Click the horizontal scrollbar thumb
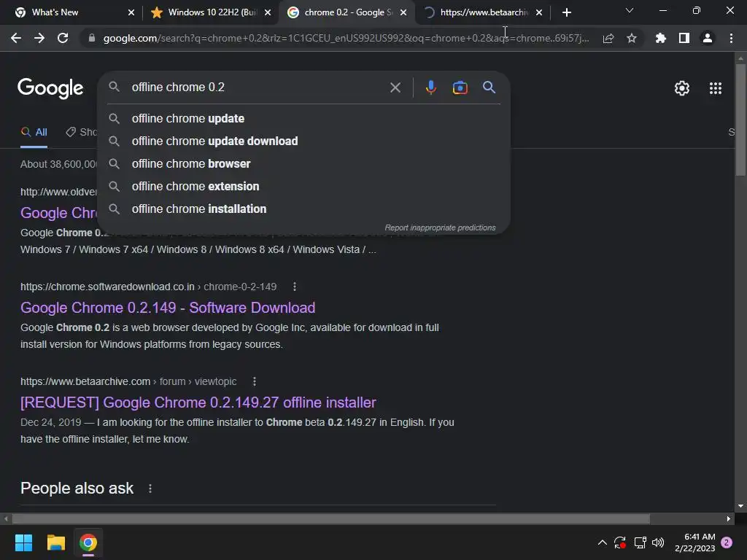The width and height of the screenshot is (747, 560). (331, 518)
